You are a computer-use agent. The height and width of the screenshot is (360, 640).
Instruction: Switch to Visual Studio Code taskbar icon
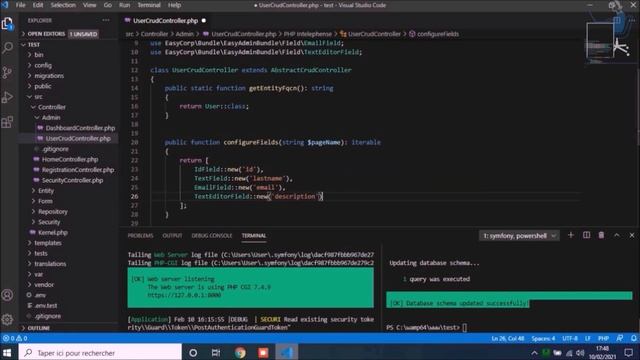287,353
